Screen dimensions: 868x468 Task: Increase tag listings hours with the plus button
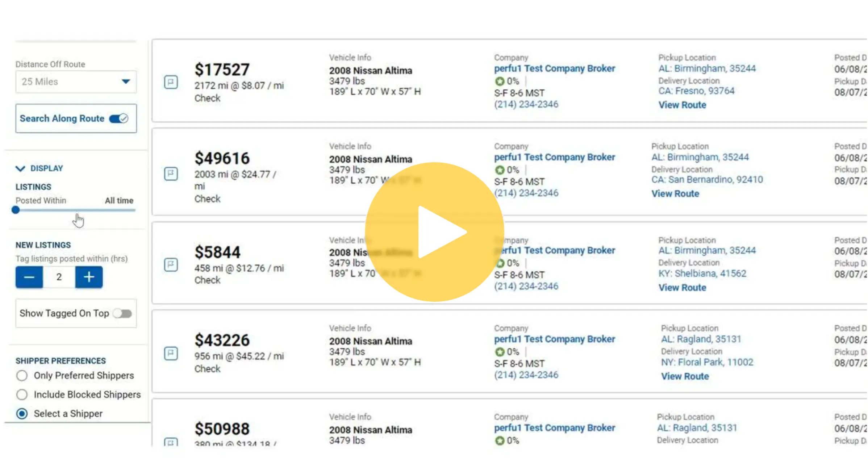click(x=89, y=277)
